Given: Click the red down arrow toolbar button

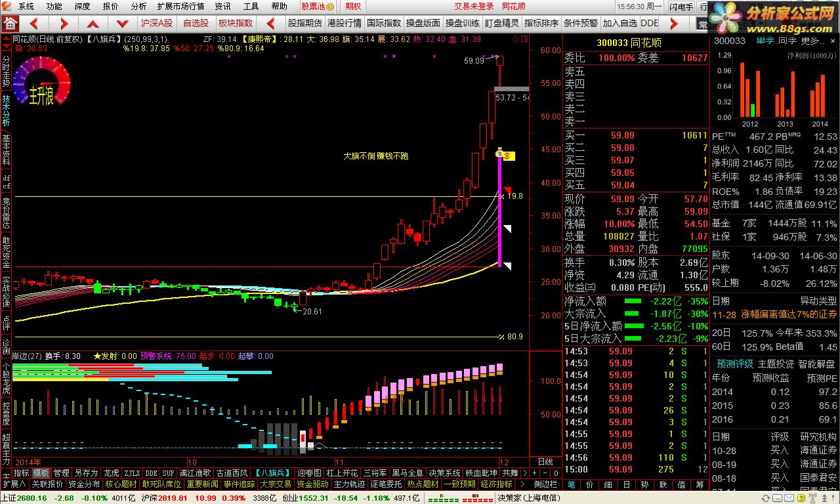Looking at the screenshot, I should 121,23.
